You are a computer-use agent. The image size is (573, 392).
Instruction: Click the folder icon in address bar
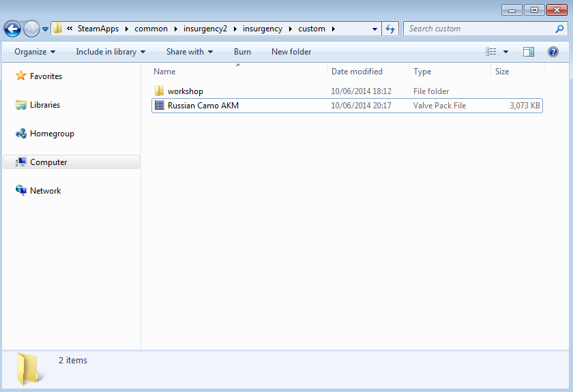57,29
